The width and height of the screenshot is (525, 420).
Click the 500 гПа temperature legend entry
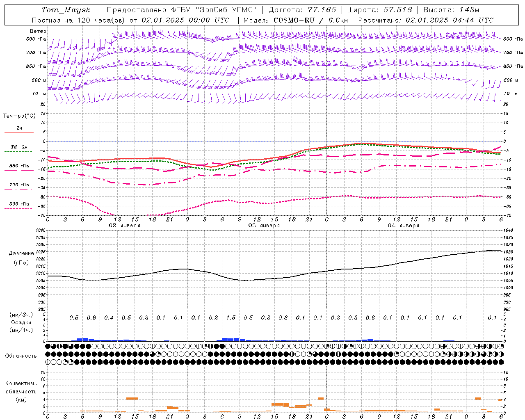click(19, 204)
